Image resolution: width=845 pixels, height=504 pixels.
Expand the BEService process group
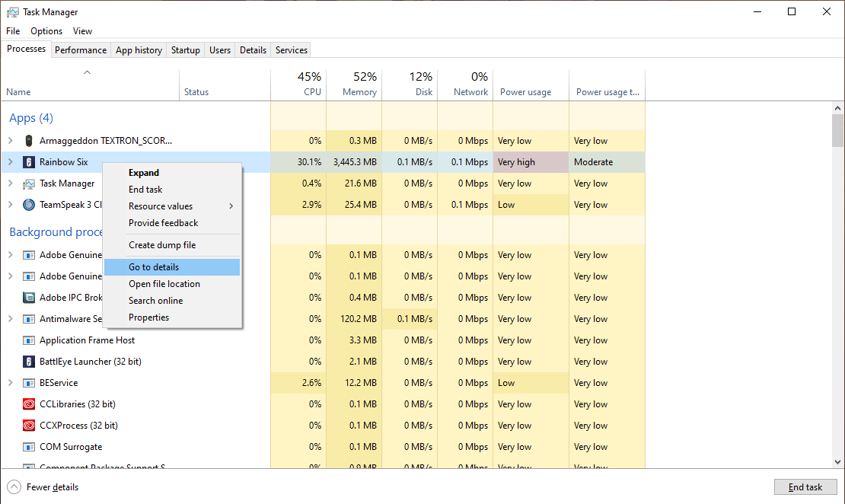click(x=11, y=383)
